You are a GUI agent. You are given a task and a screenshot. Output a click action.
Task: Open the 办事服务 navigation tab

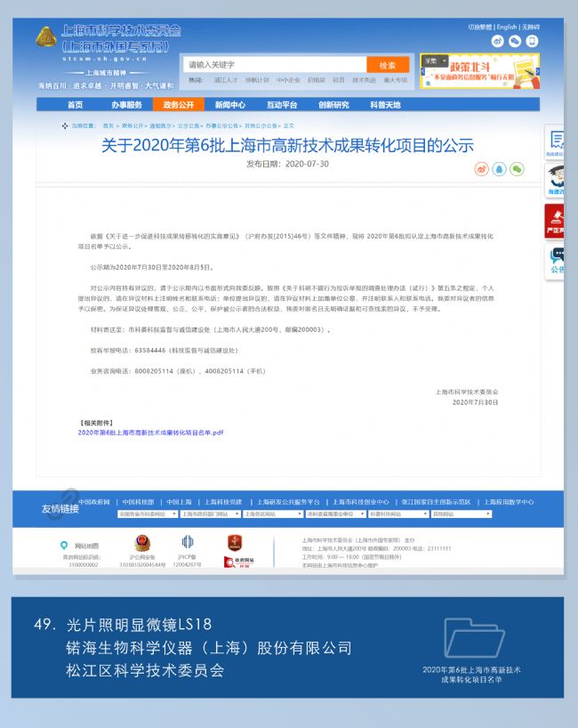point(126,105)
